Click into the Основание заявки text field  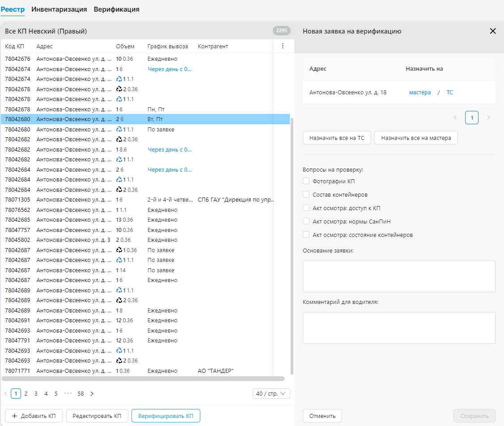pos(398,276)
